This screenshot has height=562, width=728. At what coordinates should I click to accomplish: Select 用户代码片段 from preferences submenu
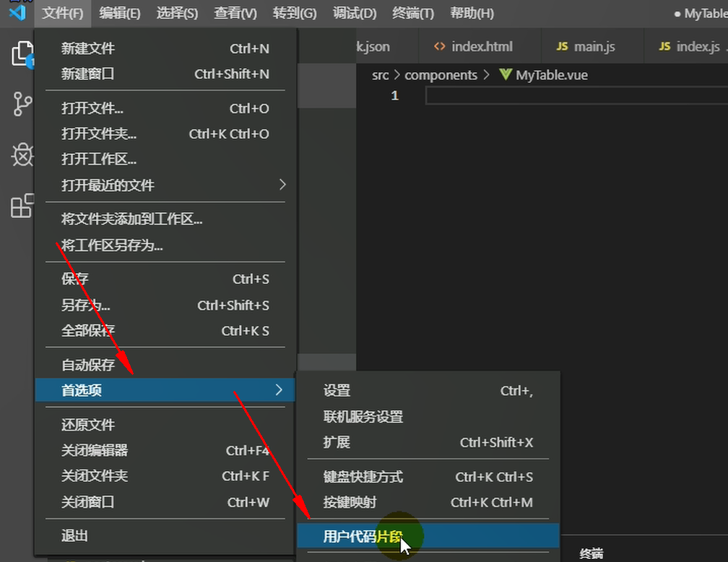click(x=362, y=536)
